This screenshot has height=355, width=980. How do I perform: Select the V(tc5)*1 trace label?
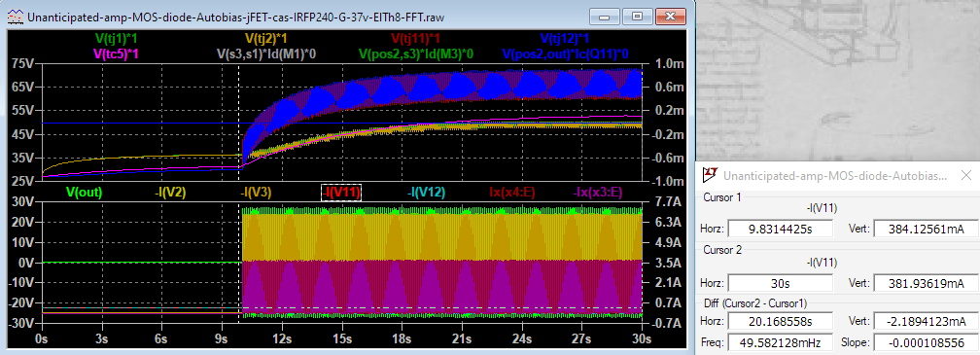coord(117,53)
